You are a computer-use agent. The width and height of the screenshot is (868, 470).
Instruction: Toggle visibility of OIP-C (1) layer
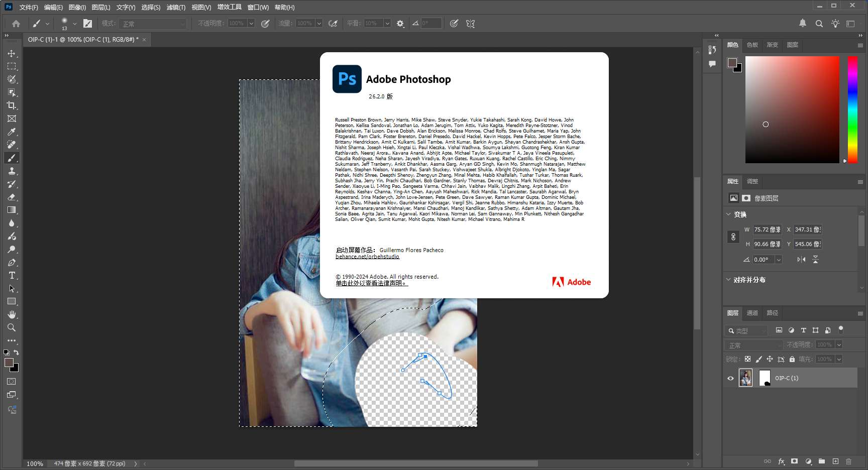click(x=730, y=378)
